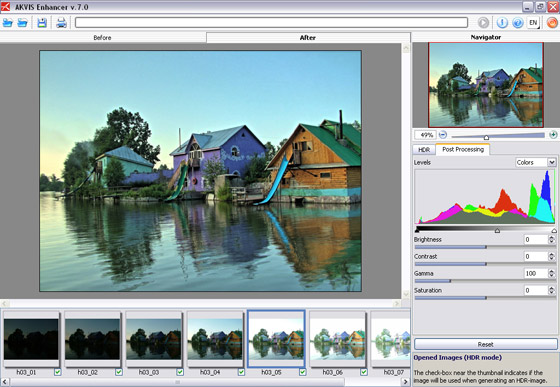Click the Levels label
Screen dimensions: 560x387
422,162
